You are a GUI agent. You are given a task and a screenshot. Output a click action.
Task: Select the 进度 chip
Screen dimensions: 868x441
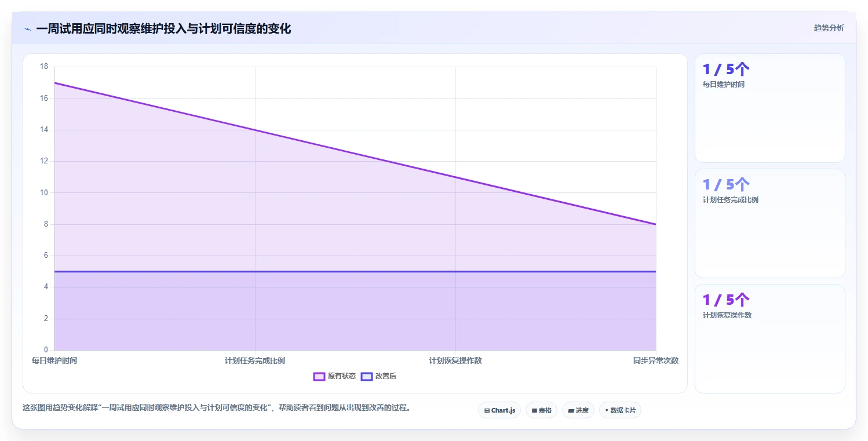(578, 410)
